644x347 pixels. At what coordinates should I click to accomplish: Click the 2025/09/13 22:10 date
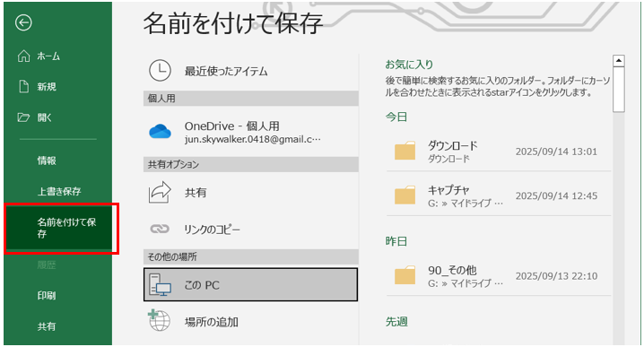556,276
